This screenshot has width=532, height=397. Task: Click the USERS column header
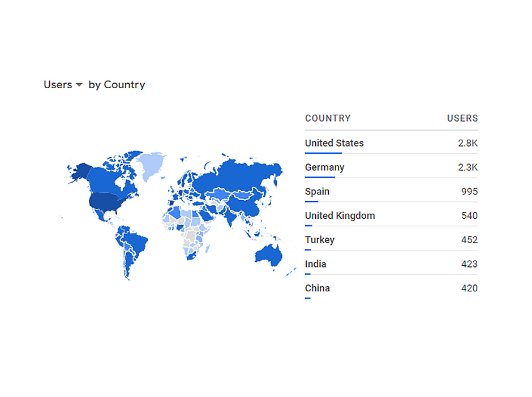pyautogui.click(x=462, y=118)
